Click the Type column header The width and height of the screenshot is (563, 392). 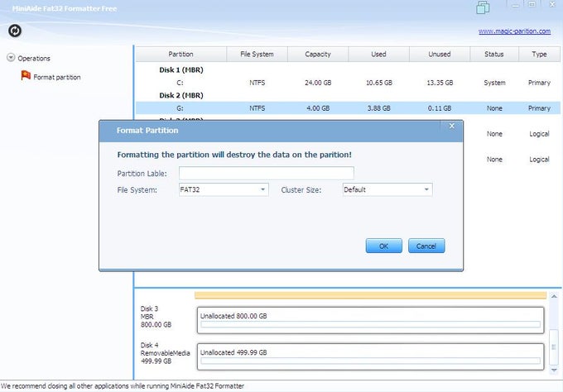(539, 54)
